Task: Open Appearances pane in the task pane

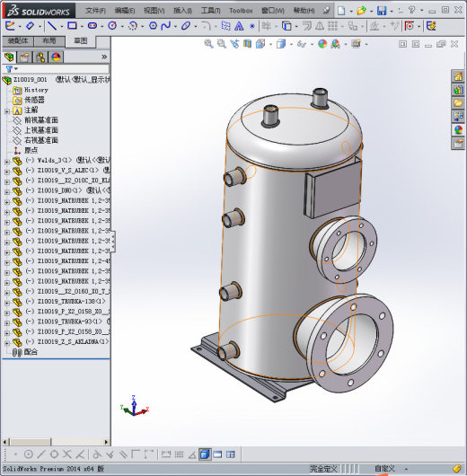Action: 458,129
